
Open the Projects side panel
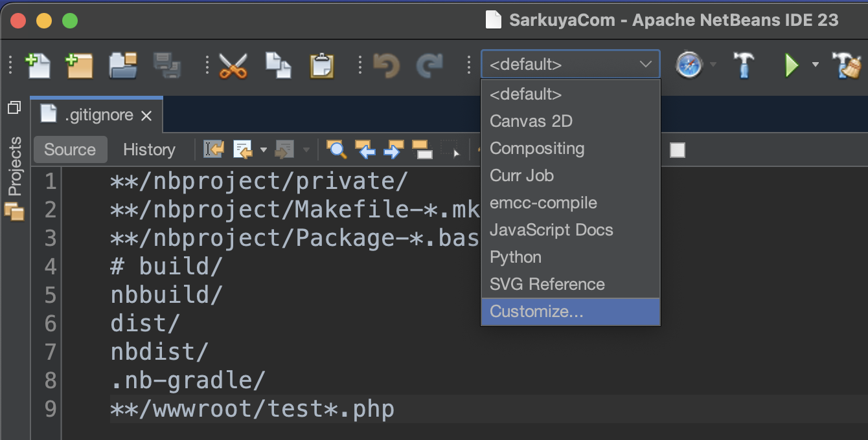pos(14,166)
